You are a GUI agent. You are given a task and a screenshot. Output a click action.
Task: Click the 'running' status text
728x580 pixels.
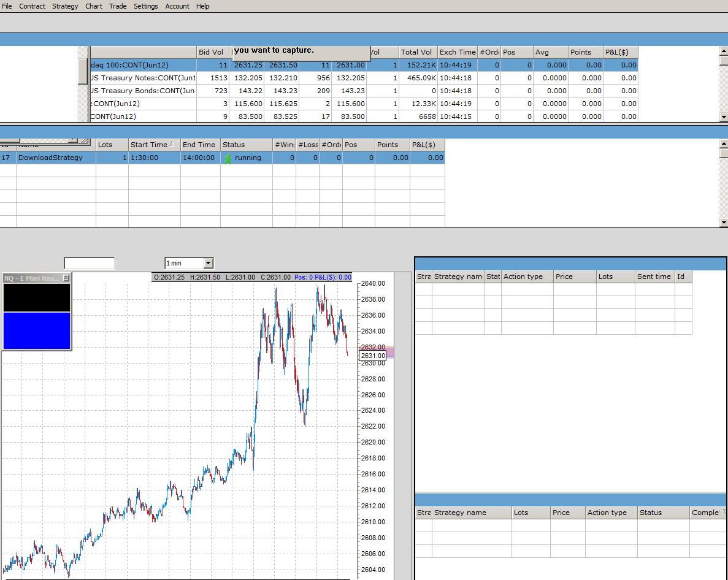pos(248,158)
